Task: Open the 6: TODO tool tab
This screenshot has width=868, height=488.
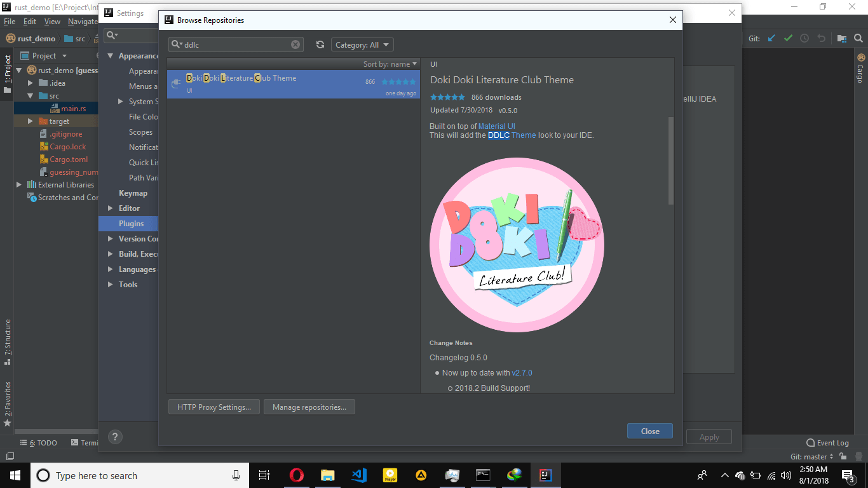Action: (39, 443)
